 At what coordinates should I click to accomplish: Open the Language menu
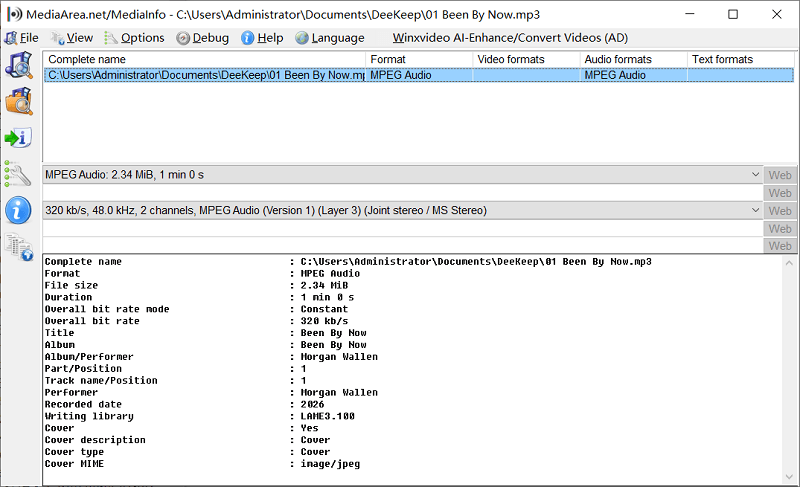[330, 38]
